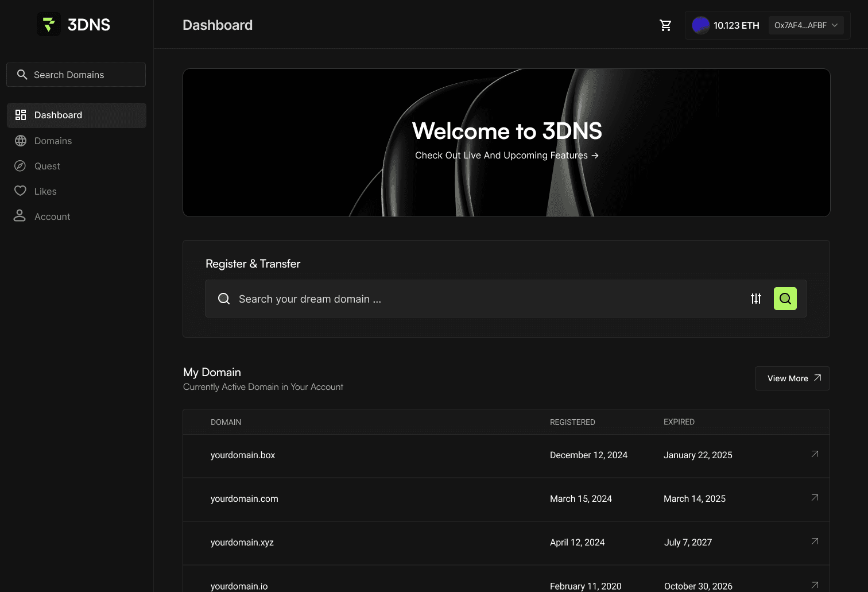This screenshot has width=868, height=592.
Task: Click the 3DNS logo icon
Action: (x=49, y=25)
